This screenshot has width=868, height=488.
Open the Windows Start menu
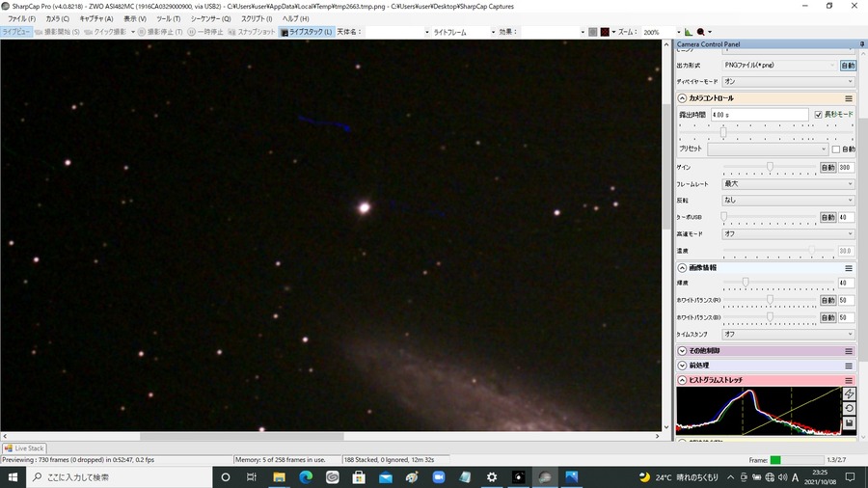(x=13, y=477)
